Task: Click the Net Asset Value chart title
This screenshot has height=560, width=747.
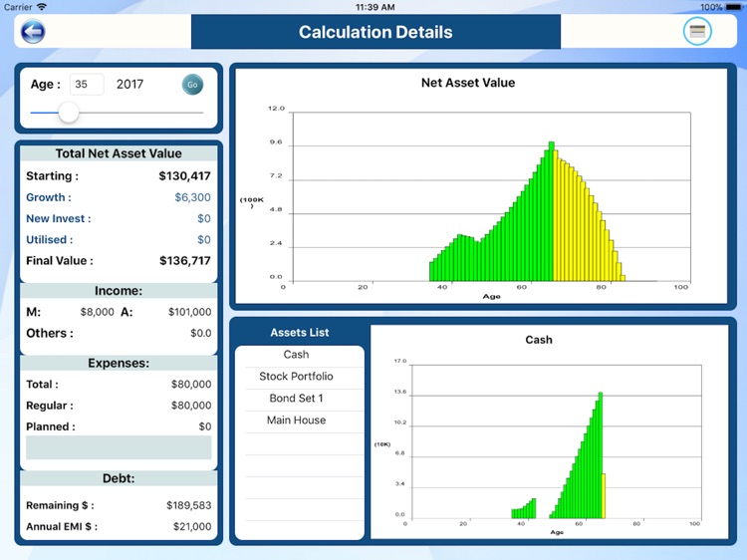Action: coord(468,83)
